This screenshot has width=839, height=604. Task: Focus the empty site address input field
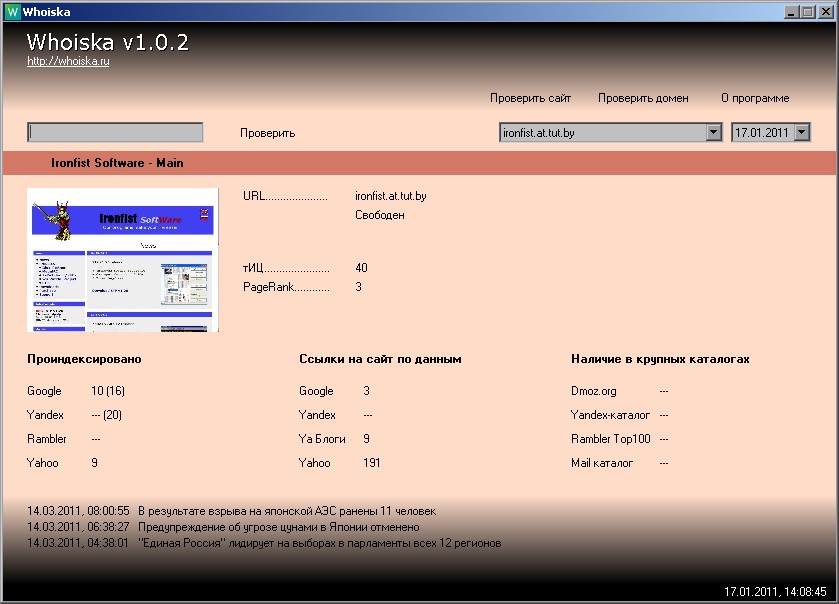pyautogui.click(x=115, y=132)
